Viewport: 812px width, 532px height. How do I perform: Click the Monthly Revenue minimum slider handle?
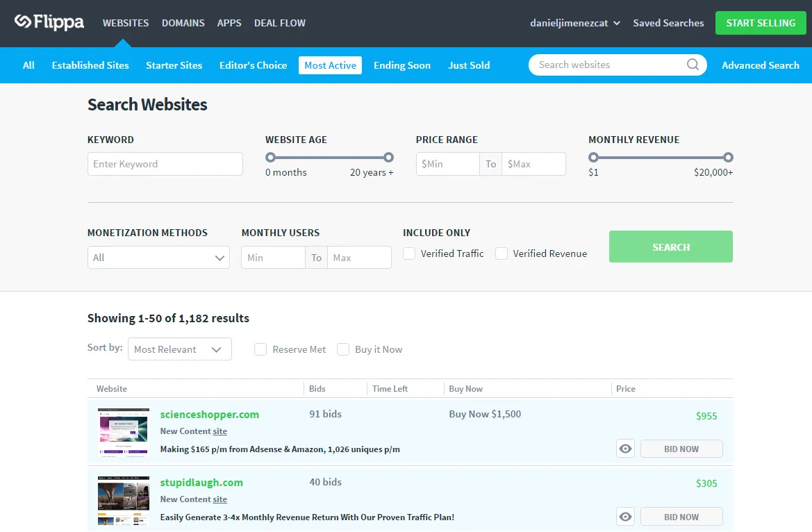[593, 157]
